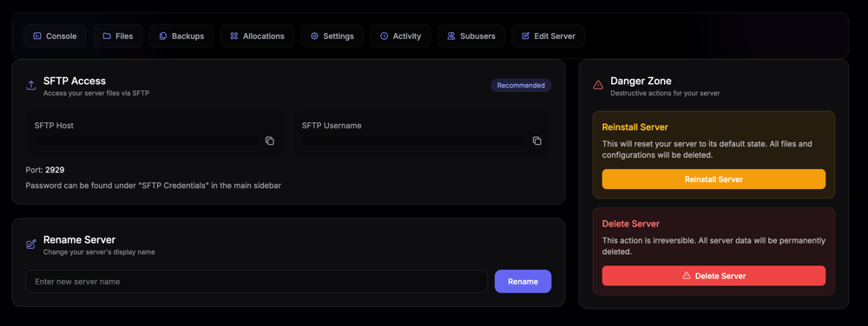
Task: Focus the new server name field
Action: click(257, 281)
